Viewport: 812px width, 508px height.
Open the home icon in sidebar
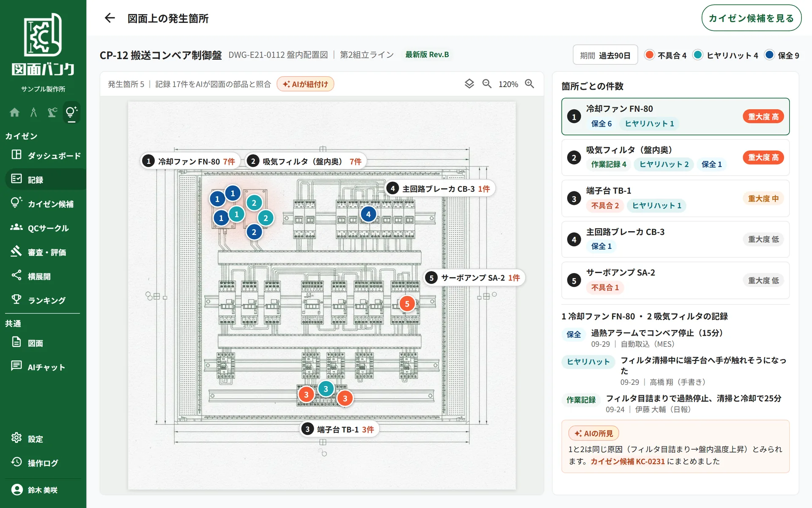pos(14,112)
